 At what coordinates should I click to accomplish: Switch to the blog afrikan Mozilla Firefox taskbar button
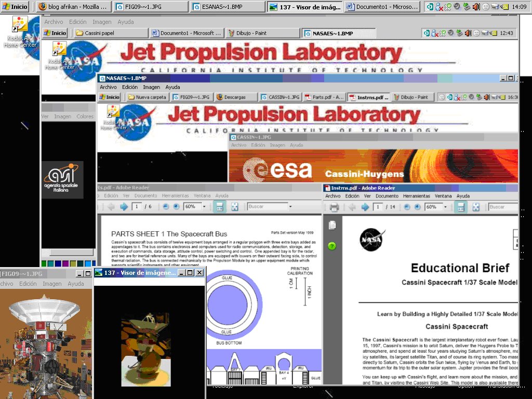(73, 6)
